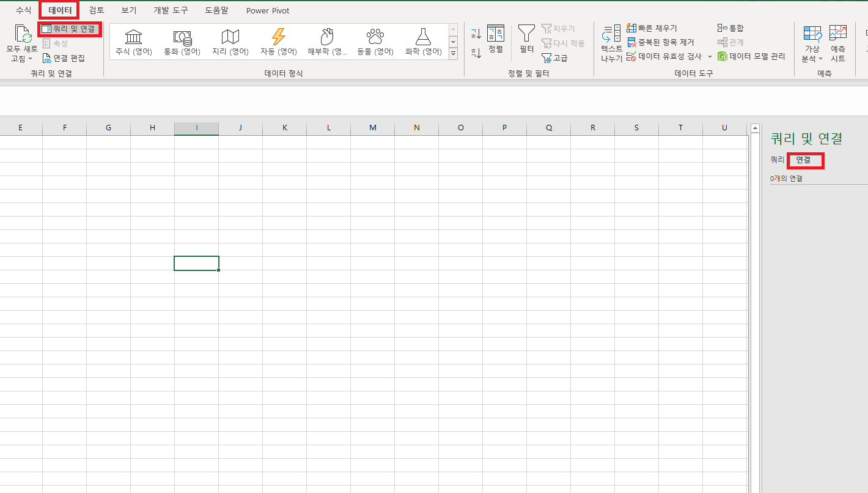
Task: Select column E header
Action: (x=21, y=128)
